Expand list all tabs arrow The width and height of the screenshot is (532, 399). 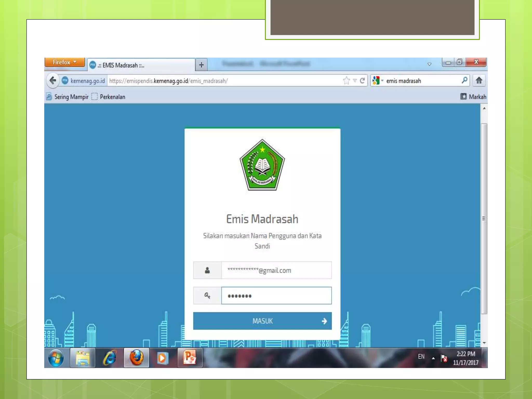click(429, 64)
